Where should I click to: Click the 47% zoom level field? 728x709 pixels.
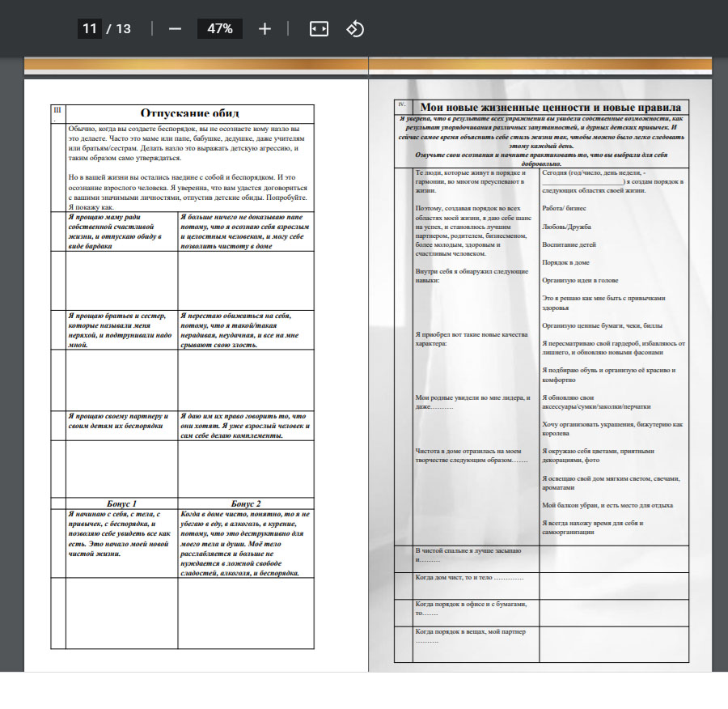pos(220,29)
